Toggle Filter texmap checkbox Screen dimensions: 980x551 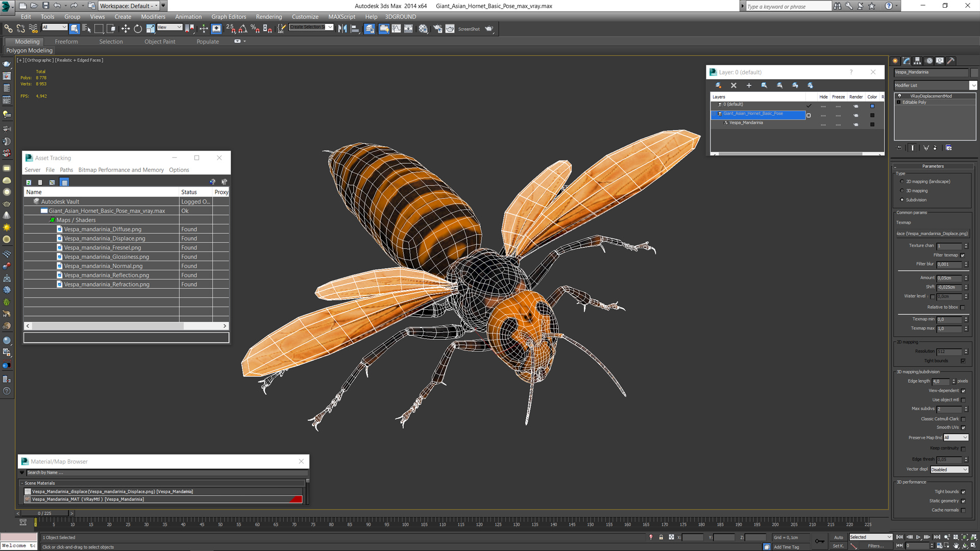point(963,255)
